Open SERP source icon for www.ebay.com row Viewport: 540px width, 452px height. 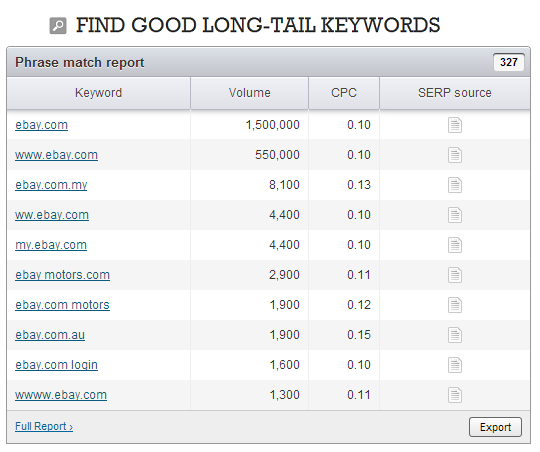pyautogui.click(x=455, y=155)
